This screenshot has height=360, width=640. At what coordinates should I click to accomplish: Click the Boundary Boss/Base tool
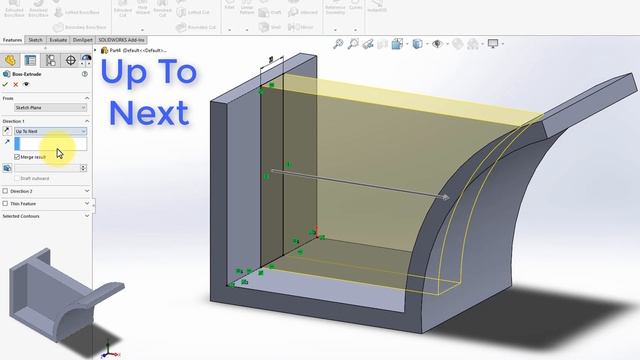coord(80,27)
